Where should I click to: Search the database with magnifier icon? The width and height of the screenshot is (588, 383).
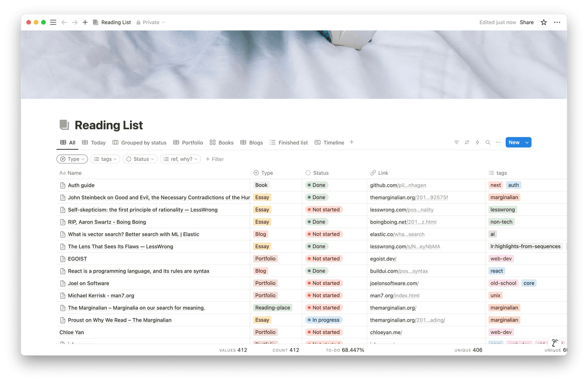(x=488, y=143)
